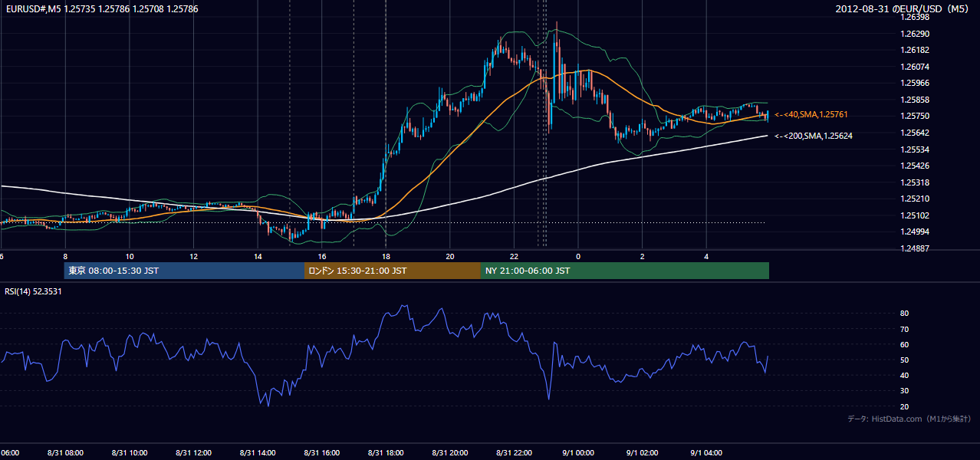
Task: Click the bottom time label 8/31 20:00
Action: click(x=450, y=453)
